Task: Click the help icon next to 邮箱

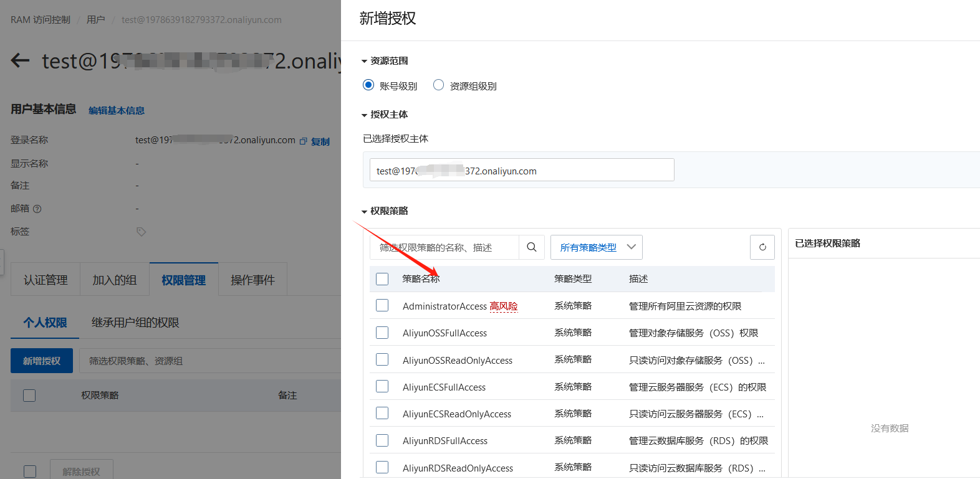Action: (x=37, y=209)
